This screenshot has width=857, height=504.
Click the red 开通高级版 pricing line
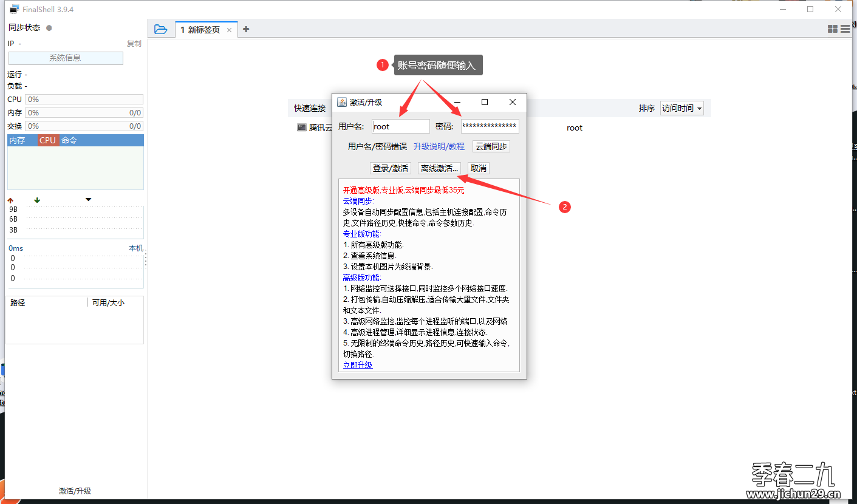[x=403, y=190]
